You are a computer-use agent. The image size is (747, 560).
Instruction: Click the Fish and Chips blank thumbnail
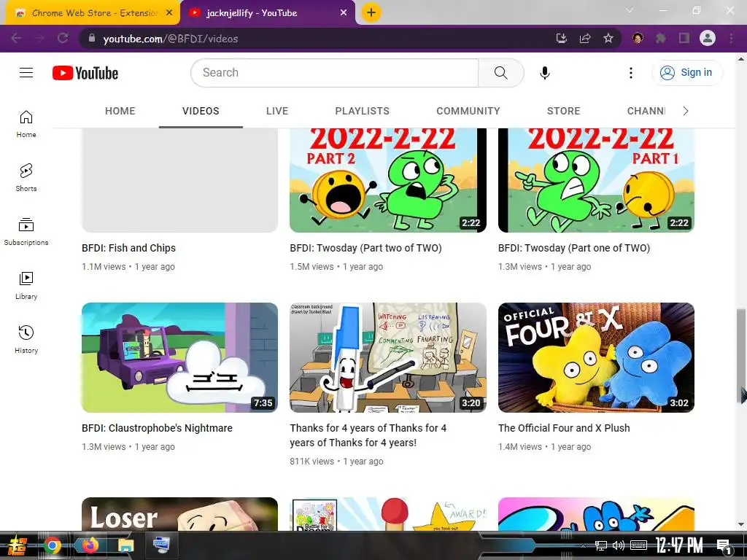179,180
